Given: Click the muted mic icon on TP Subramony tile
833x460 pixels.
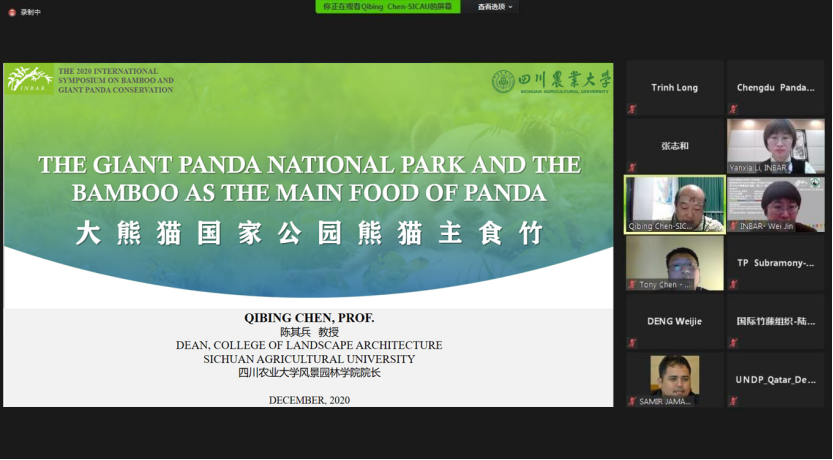Looking at the screenshot, I should point(733,285).
